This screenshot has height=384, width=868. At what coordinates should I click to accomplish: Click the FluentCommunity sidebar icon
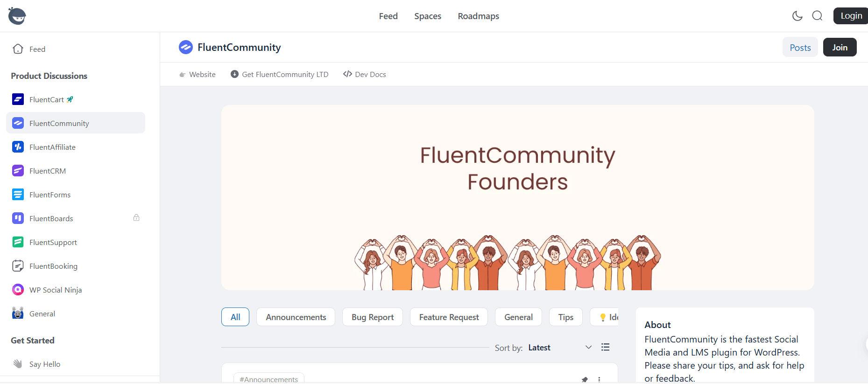(18, 123)
